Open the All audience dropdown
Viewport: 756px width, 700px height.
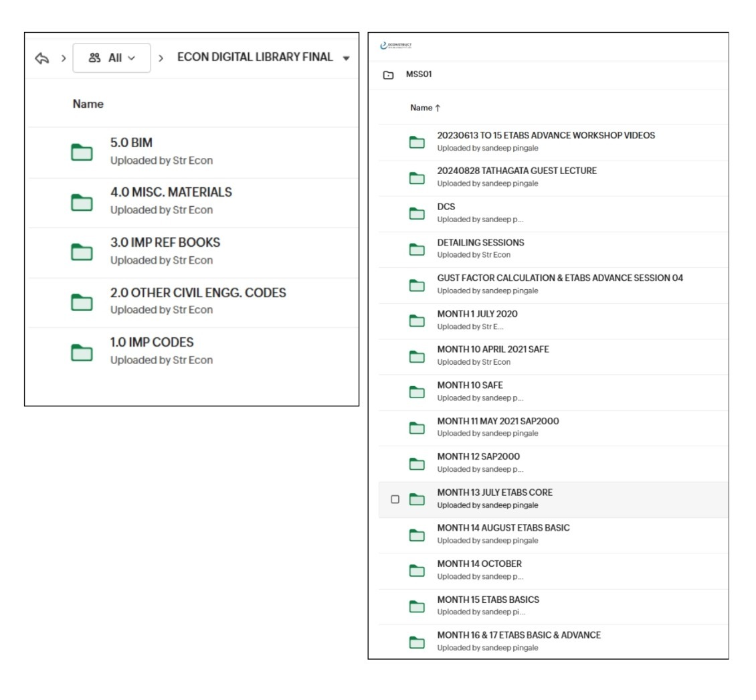(111, 58)
